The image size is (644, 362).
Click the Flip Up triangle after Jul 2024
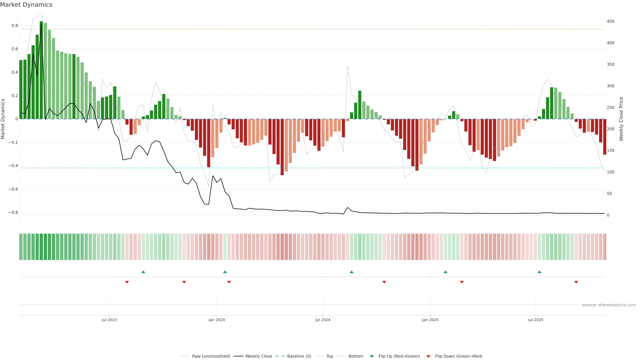(352, 272)
